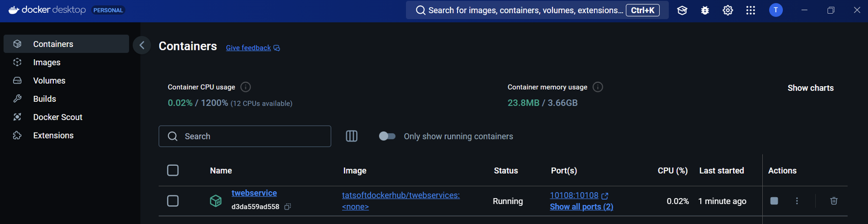Click Show charts button
Image resolution: width=868 pixels, height=224 pixels.
pos(810,88)
